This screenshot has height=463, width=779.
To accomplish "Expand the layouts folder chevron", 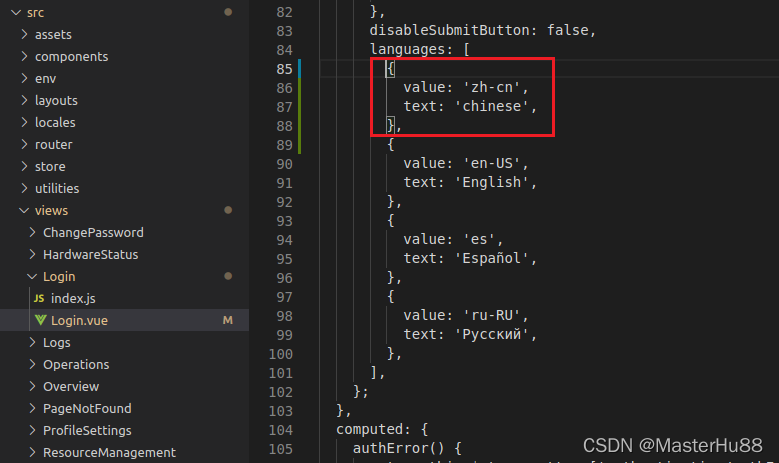I will point(24,100).
